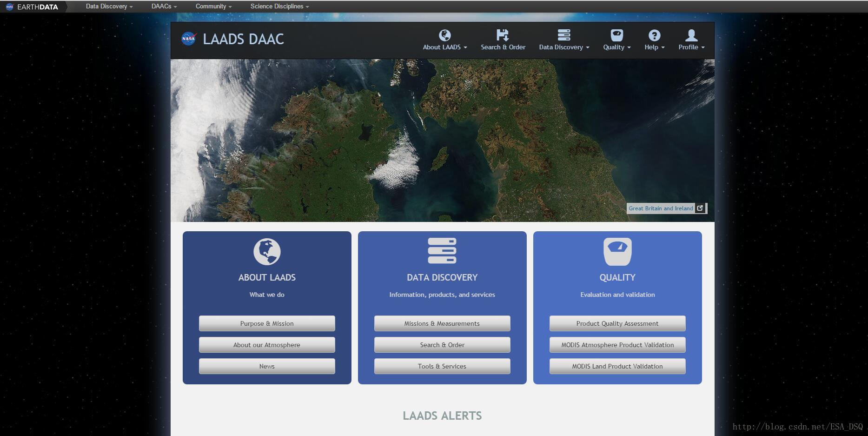This screenshot has width=868, height=436.
Task: Open the Profile navbar dropdown
Action: [x=691, y=47]
